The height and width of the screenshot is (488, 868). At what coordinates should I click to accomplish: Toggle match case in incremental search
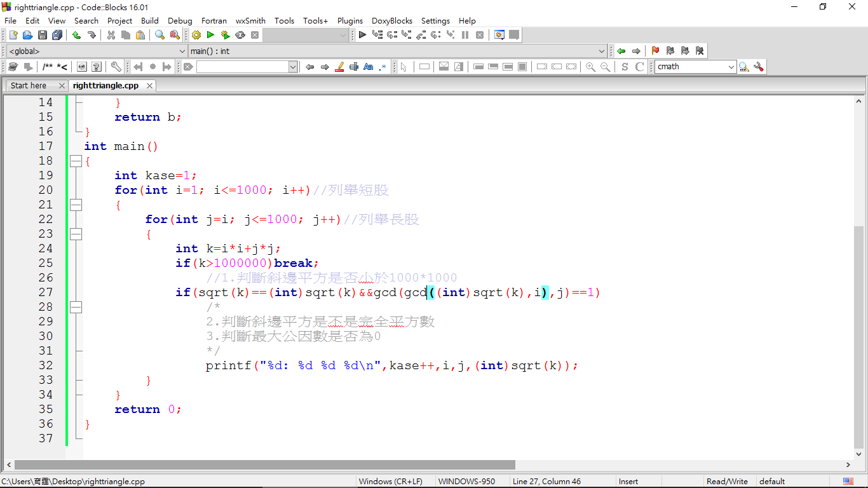pos(369,67)
